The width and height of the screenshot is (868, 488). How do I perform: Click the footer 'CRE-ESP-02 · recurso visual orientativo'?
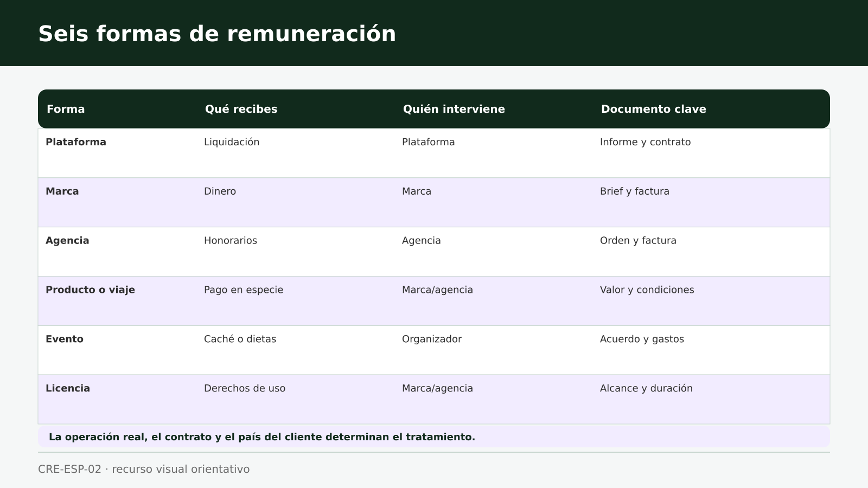144,469
